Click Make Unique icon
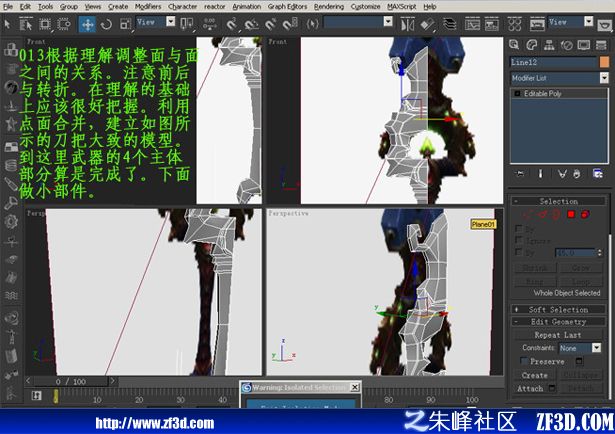The width and height of the screenshot is (615, 434). point(562,174)
